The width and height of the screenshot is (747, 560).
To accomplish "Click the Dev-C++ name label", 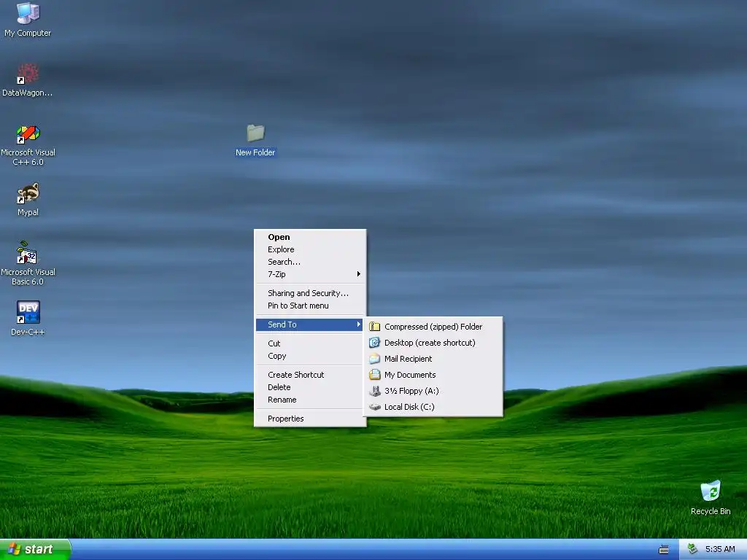I will point(28,332).
